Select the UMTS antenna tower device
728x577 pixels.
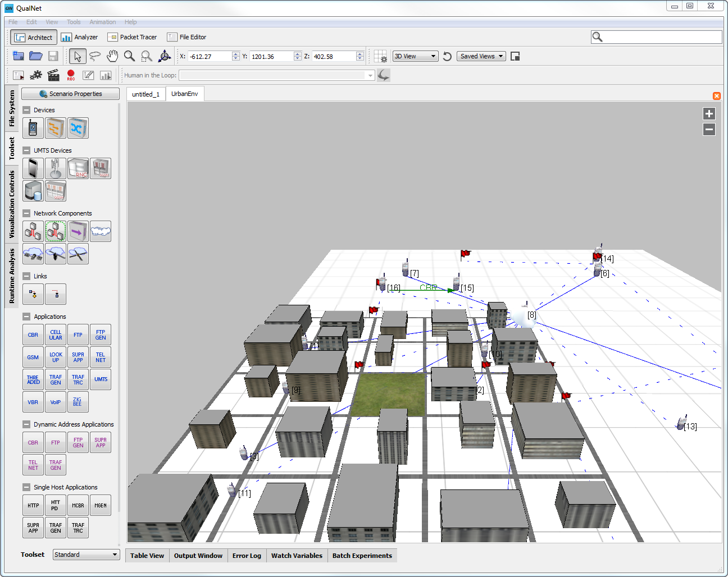(x=56, y=168)
